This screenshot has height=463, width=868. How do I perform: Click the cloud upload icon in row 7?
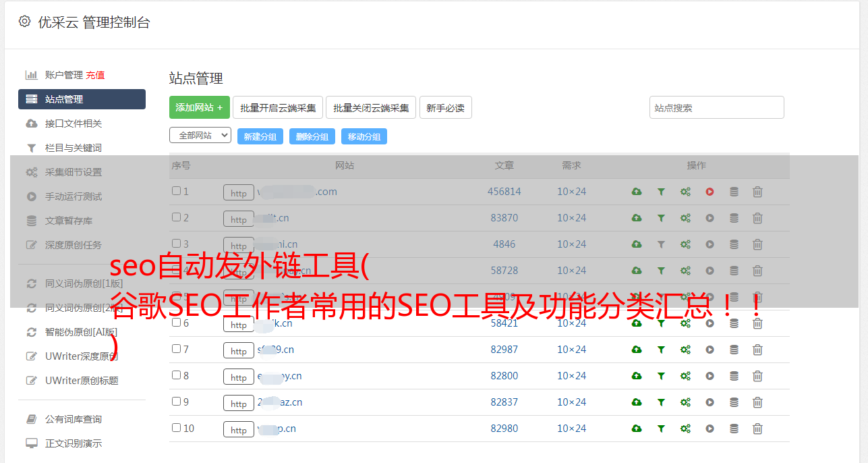[x=637, y=350]
